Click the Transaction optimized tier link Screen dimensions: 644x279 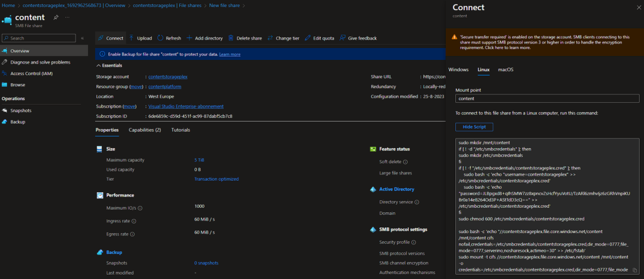click(x=216, y=179)
